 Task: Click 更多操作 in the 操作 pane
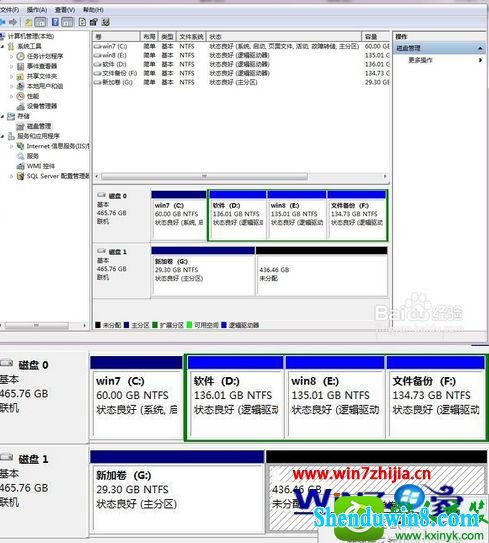tap(420, 60)
